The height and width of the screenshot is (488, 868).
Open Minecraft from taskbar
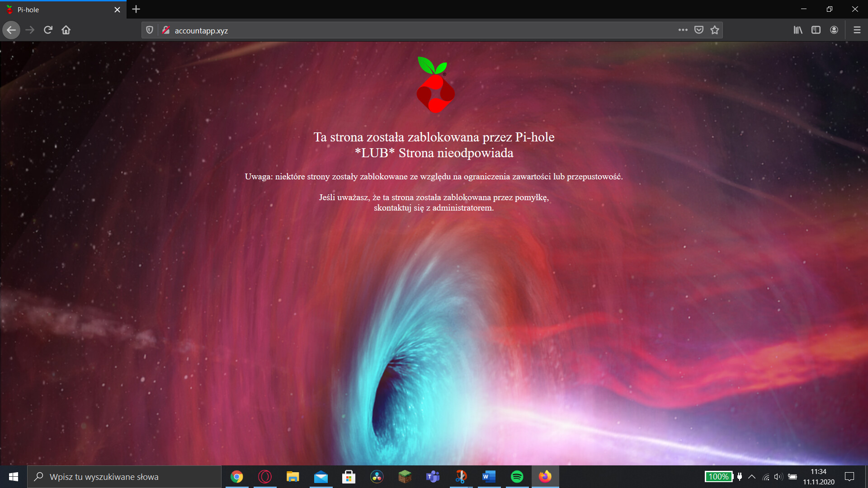click(405, 477)
